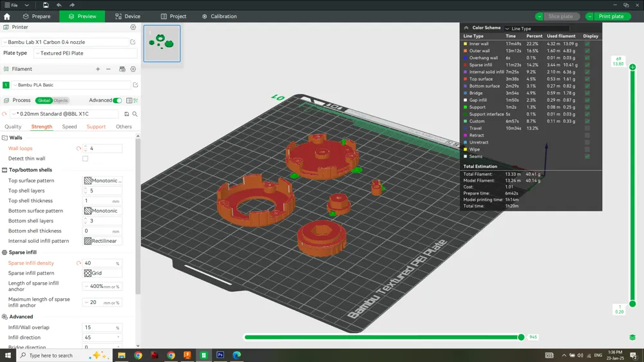This screenshot has width=644, height=362.
Task: Open the printer preset dropdown
Action: pos(66,42)
